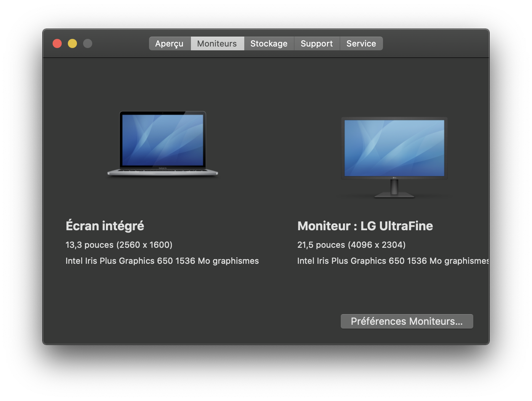Image resolution: width=532 pixels, height=401 pixels.
Task: Minimize the window with the yellow button
Action: tap(72, 43)
